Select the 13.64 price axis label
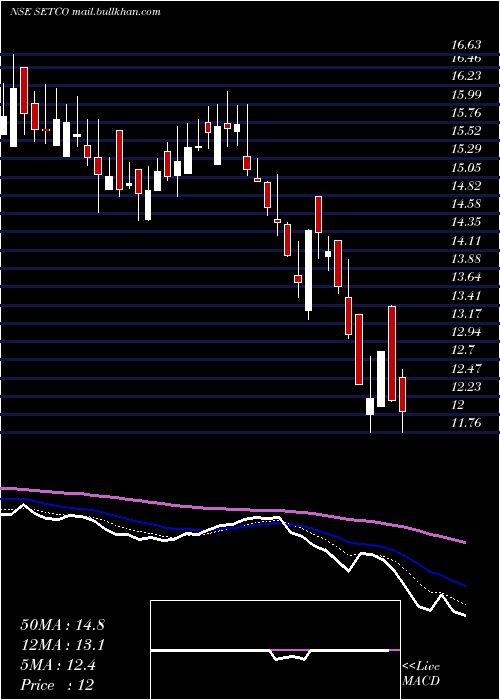The image size is (500, 700). click(x=466, y=277)
